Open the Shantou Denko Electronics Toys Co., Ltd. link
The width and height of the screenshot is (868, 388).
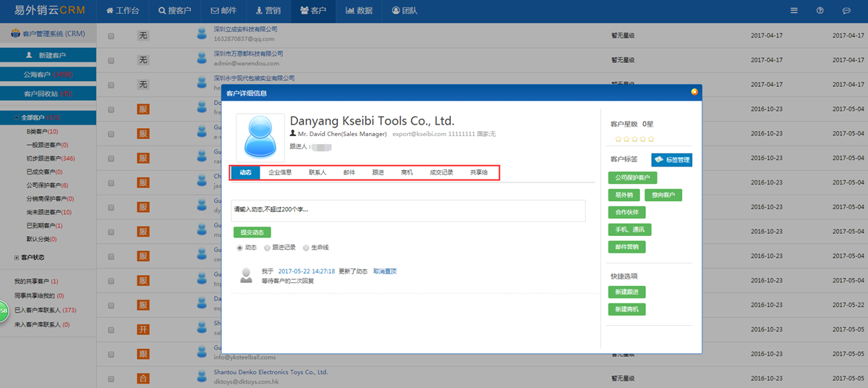coord(271,372)
